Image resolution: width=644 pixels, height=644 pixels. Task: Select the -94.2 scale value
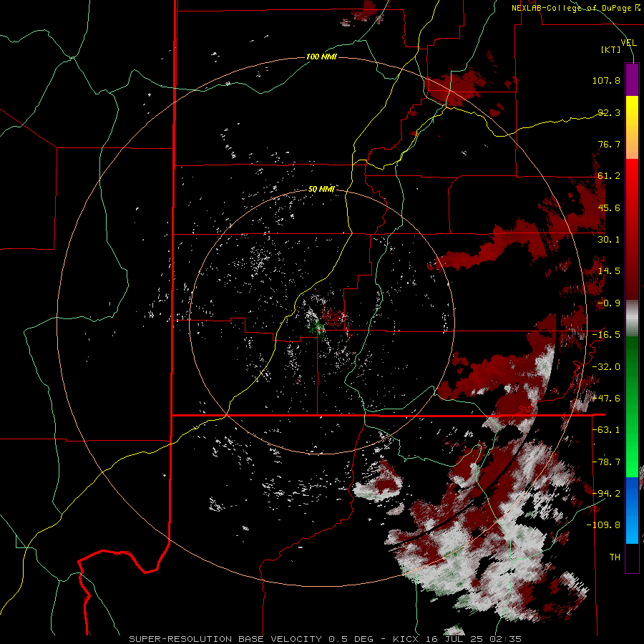606,494
